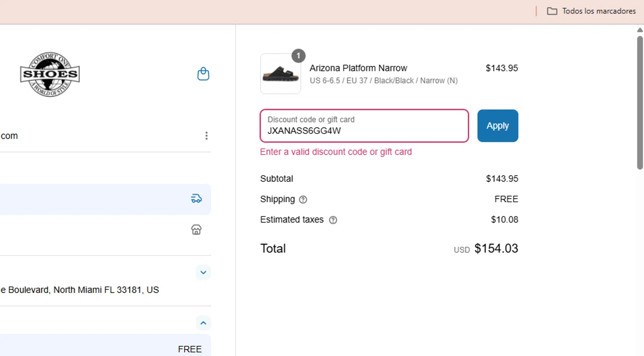Click the Arizona Platform Narrow product name
The image size is (644, 356).
[x=358, y=68]
